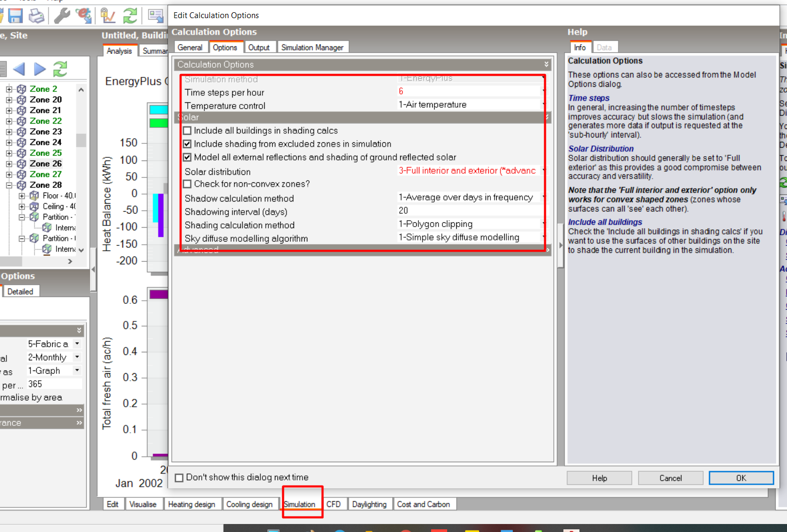
Task: Select the Cost and Carbon tab
Action: (x=424, y=504)
